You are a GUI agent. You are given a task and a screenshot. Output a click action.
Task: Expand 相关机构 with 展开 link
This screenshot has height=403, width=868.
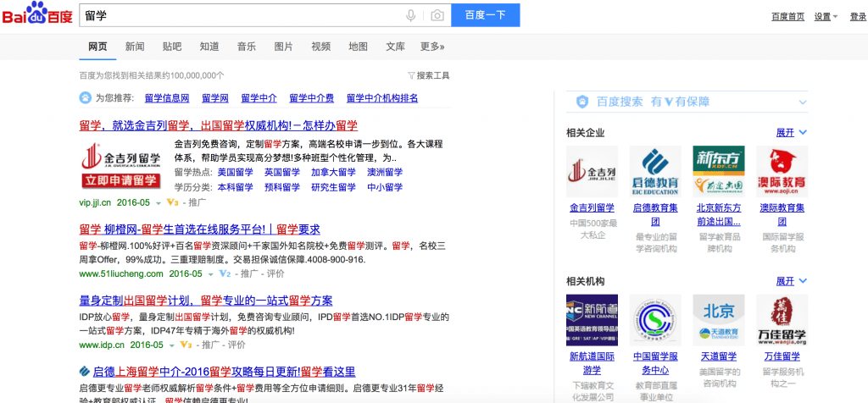(x=791, y=281)
